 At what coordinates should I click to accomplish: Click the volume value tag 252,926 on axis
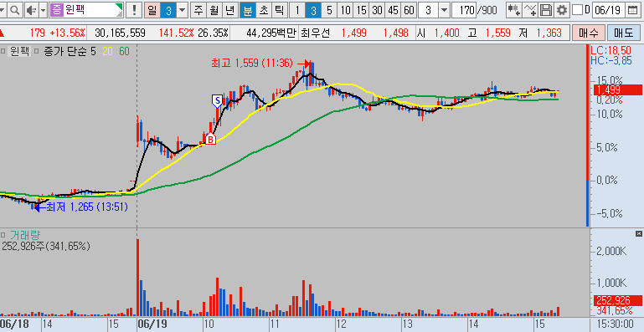617,301
